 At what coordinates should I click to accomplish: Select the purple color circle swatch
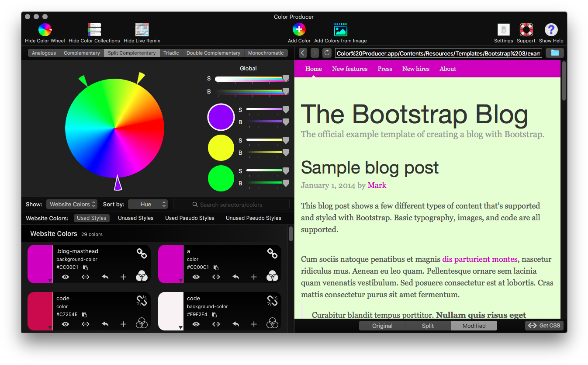click(x=221, y=117)
